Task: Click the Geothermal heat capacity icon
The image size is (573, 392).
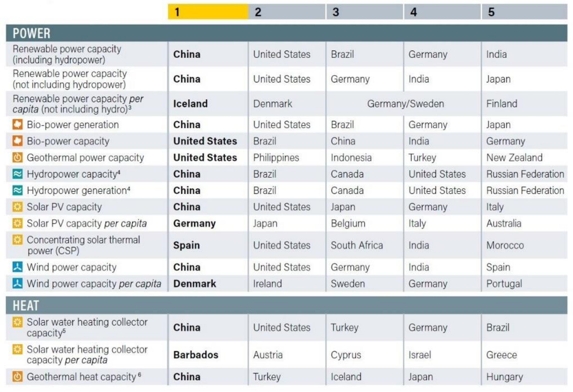Action: pyautogui.click(x=18, y=377)
